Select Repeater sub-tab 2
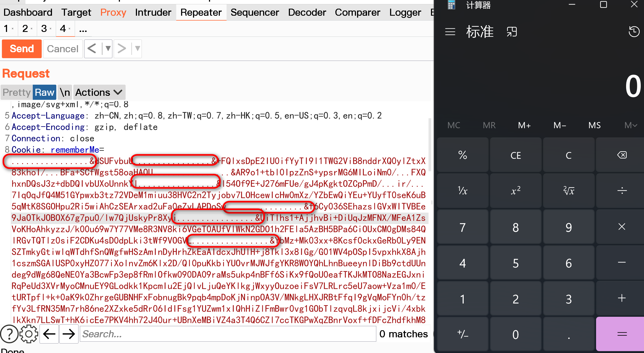The height and width of the screenshot is (353, 644). click(25, 28)
